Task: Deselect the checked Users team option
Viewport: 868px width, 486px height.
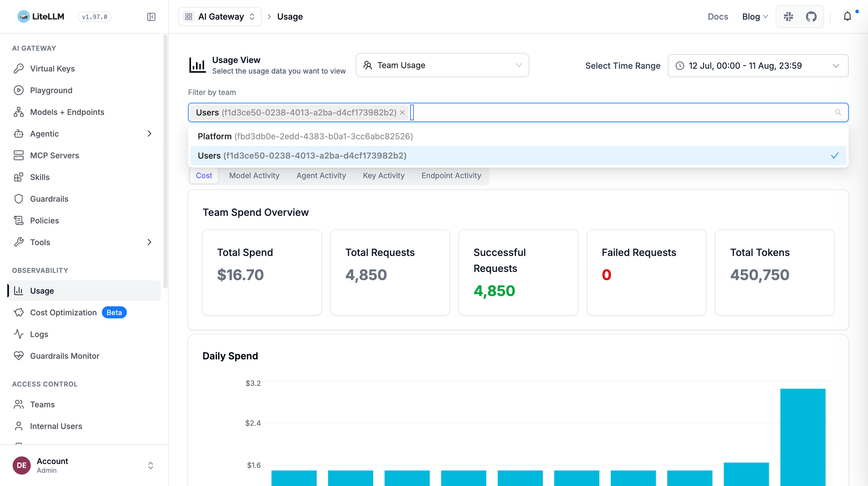Action: (x=518, y=156)
